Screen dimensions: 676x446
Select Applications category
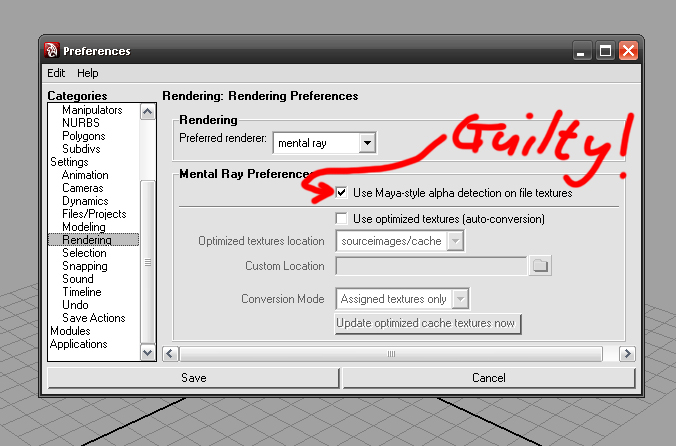pos(78,344)
